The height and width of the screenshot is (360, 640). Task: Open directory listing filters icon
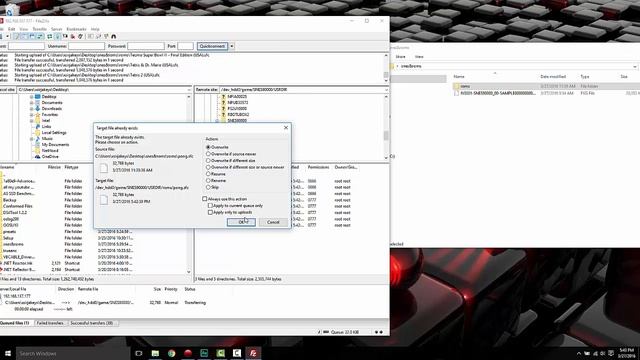point(90,36)
